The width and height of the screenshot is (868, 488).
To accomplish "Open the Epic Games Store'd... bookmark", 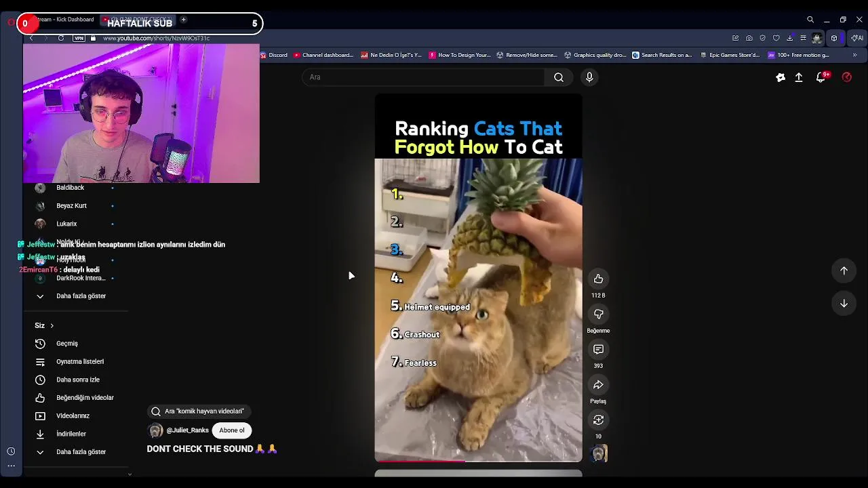I will pyautogui.click(x=731, y=55).
